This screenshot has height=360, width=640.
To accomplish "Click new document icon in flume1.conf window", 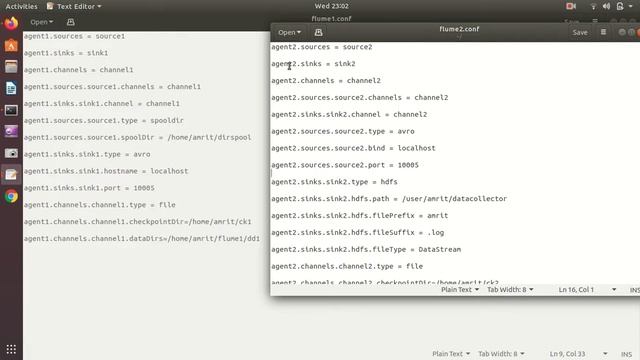I will 71,22.
